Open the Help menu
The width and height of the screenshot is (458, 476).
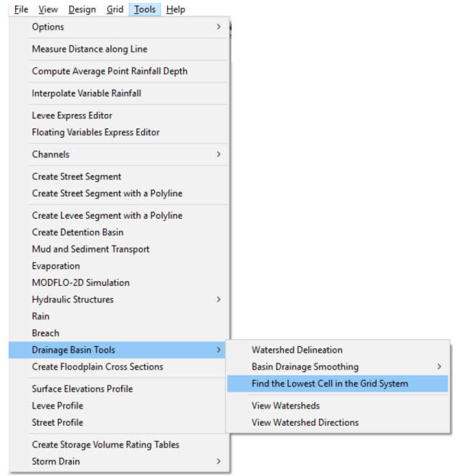(176, 9)
